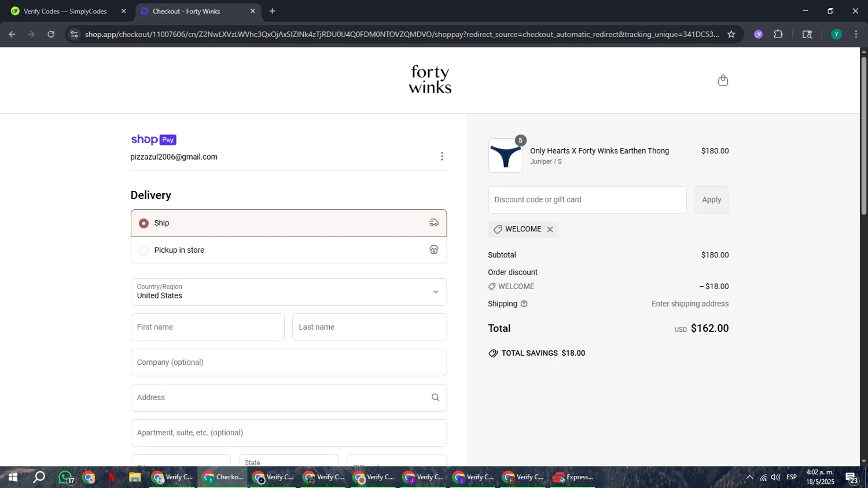Viewport: 868px width, 488px height.
Task: Open the notifications center icon
Action: point(852,478)
